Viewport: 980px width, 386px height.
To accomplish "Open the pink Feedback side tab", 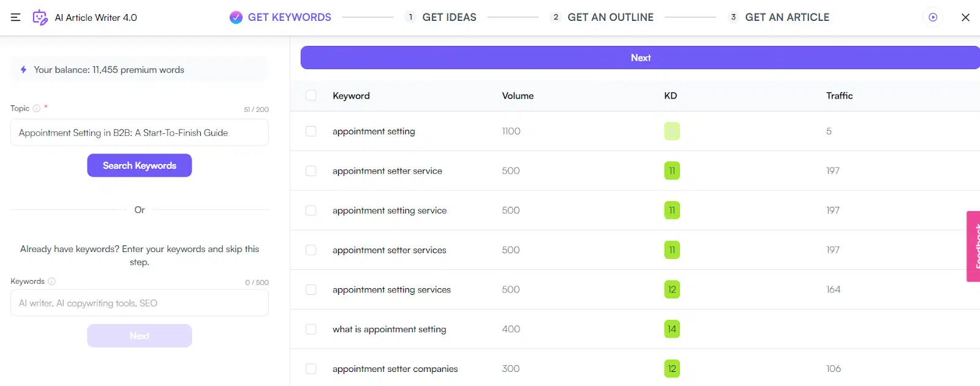I will 974,246.
